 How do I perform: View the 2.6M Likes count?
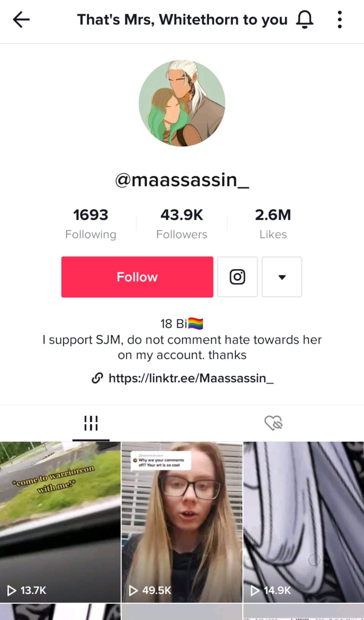click(273, 224)
